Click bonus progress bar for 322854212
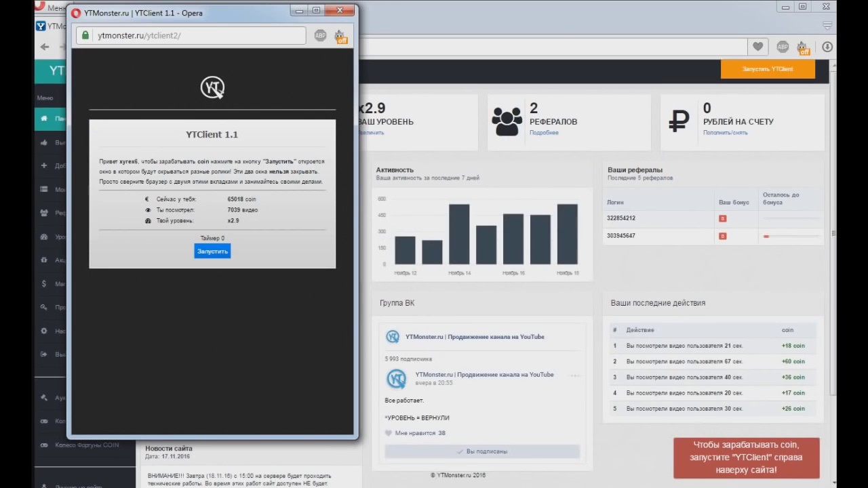This screenshot has height=488, width=868. tap(791, 218)
